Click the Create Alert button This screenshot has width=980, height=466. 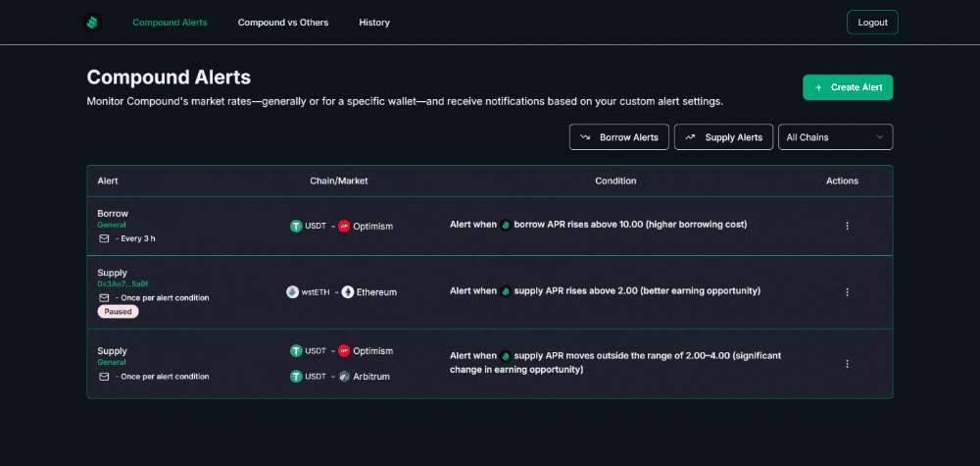point(848,87)
